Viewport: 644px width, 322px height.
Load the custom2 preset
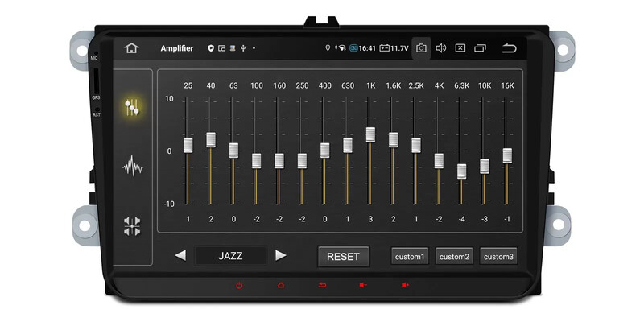pos(454,257)
